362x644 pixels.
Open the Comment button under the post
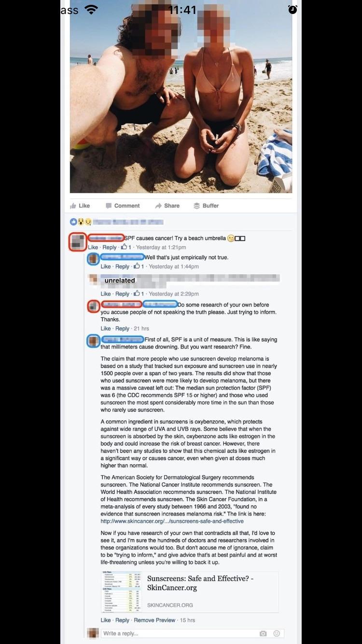(123, 206)
